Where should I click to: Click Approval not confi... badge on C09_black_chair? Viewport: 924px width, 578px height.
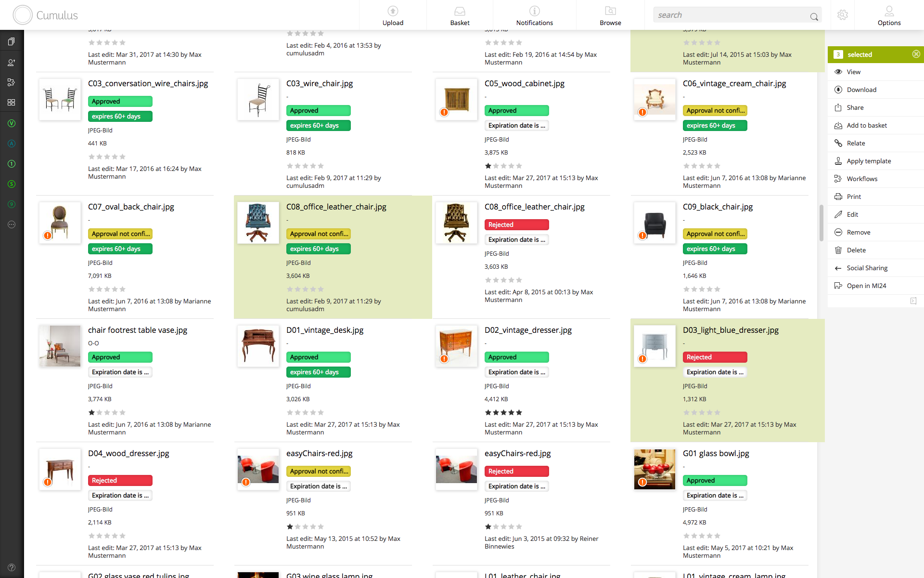[x=715, y=234]
